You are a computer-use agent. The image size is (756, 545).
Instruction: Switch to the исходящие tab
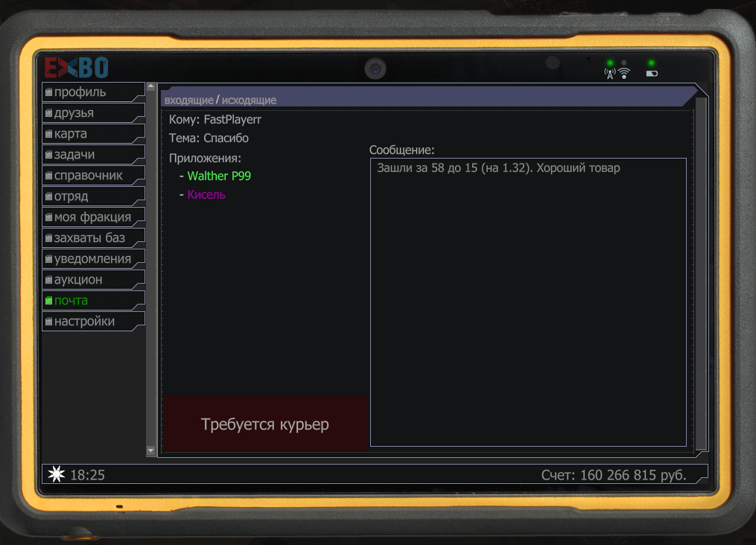pyautogui.click(x=249, y=101)
